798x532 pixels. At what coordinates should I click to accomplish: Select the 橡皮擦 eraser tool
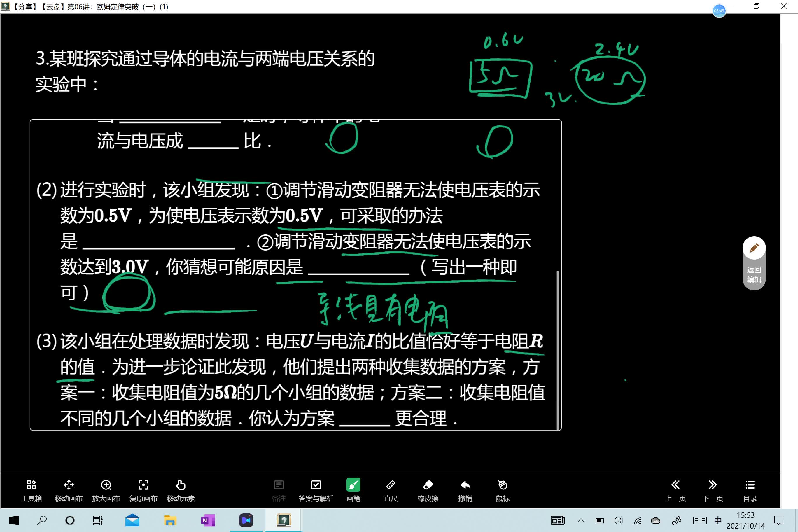pyautogui.click(x=428, y=490)
